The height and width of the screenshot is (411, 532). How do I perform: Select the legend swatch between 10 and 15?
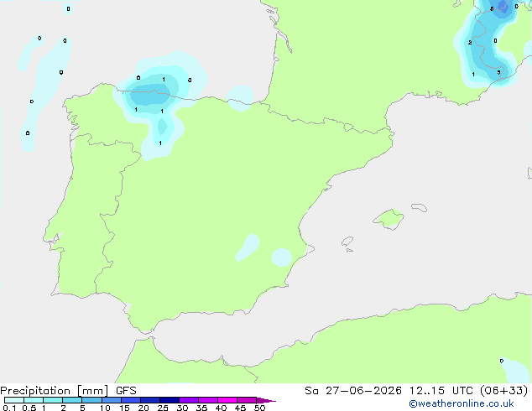click(111, 400)
